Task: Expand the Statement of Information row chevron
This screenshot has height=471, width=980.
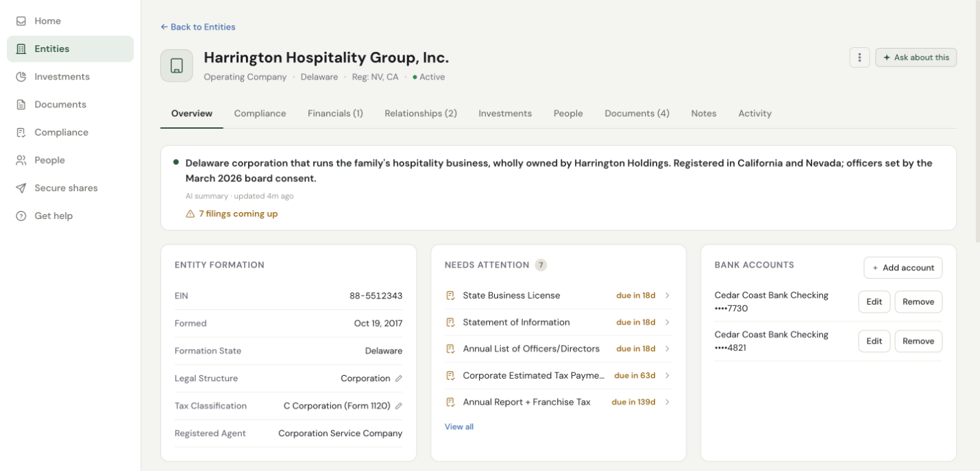Action: pyautogui.click(x=667, y=322)
